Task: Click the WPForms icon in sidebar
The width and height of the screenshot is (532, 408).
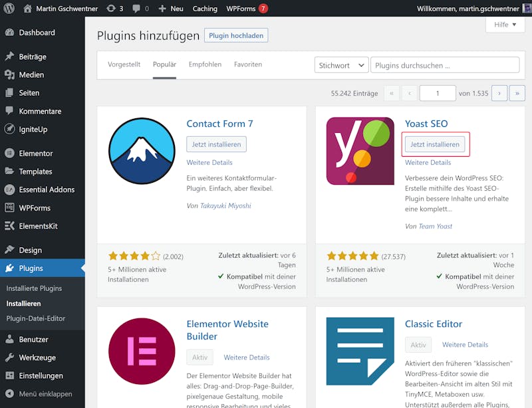Action: coord(9,207)
